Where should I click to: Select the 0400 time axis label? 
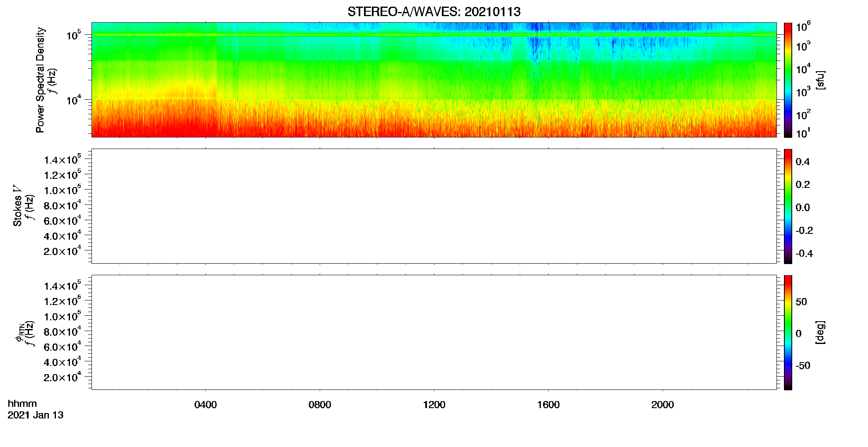(205, 405)
